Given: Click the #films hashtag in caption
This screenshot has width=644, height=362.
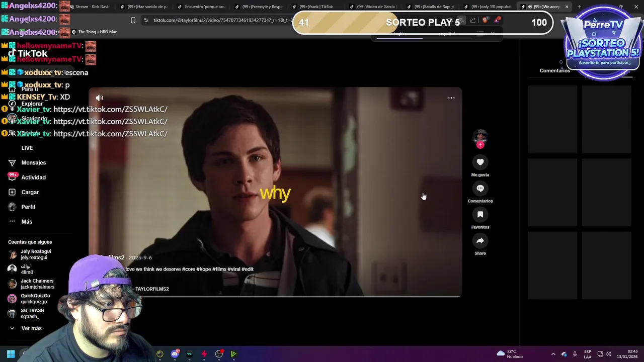Looking at the screenshot, I should tap(219, 269).
